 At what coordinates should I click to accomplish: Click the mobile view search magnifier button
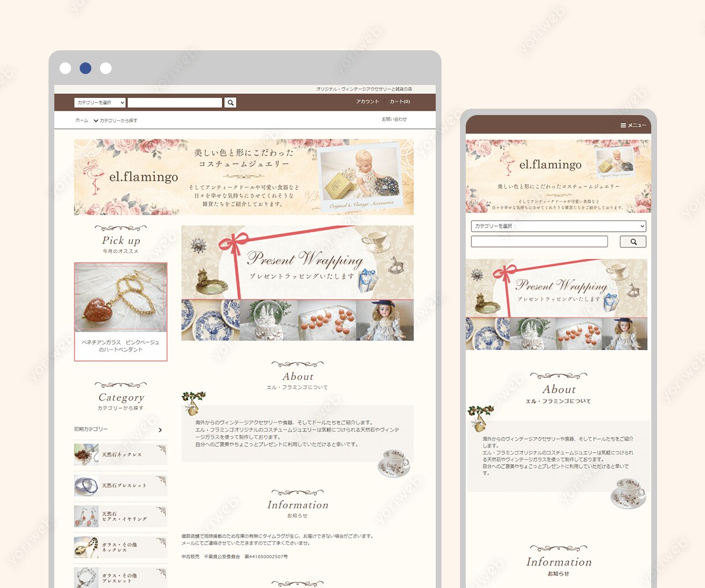click(x=633, y=242)
